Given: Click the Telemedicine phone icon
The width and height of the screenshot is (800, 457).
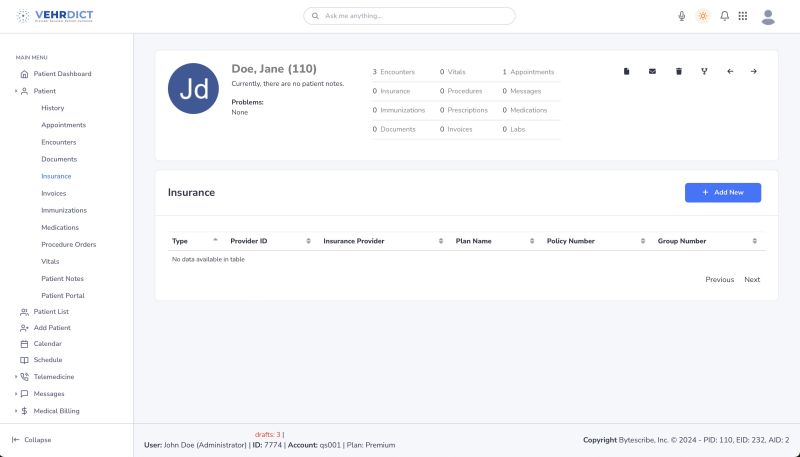Looking at the screenshot, I should tap(24, 377).
